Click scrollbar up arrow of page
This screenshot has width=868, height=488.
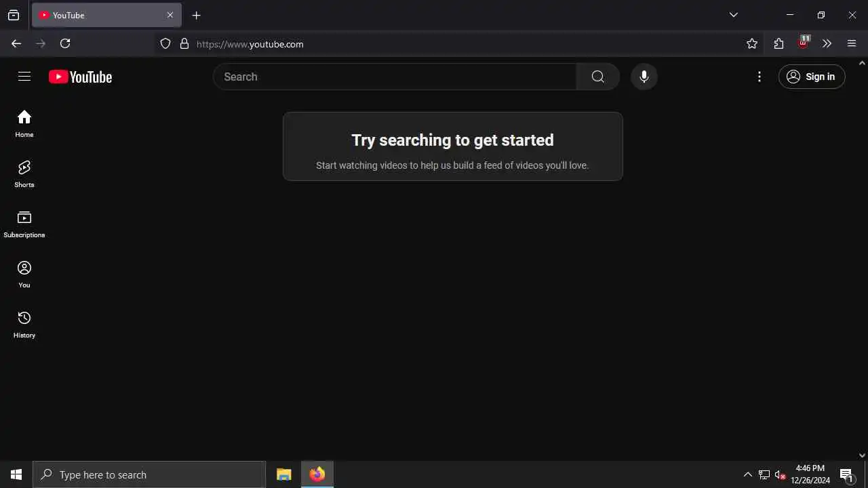point(863,63)
